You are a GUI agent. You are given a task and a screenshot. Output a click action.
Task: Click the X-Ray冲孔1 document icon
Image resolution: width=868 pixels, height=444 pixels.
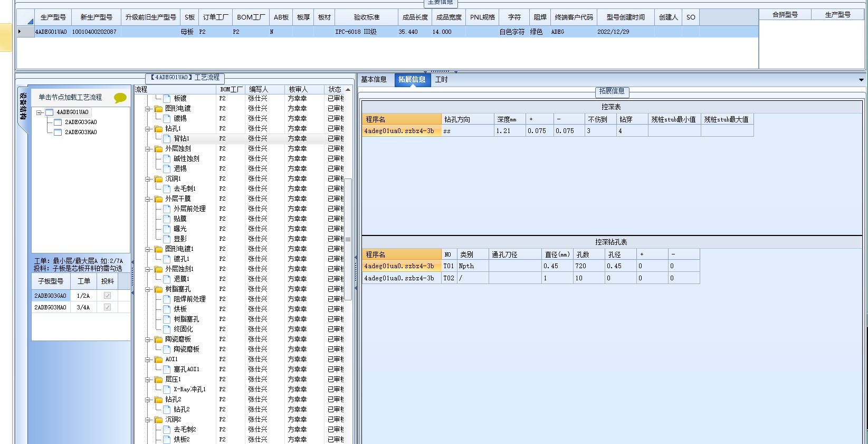coord(167,389)
